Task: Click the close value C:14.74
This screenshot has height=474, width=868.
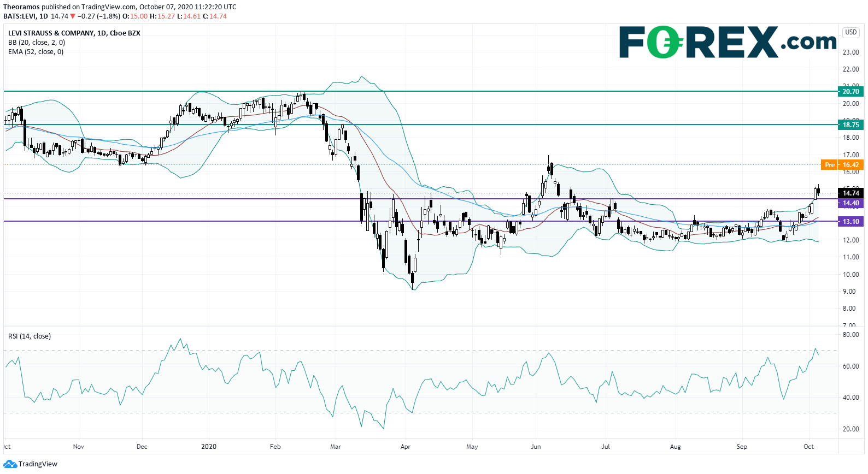Action: [215, 16]
